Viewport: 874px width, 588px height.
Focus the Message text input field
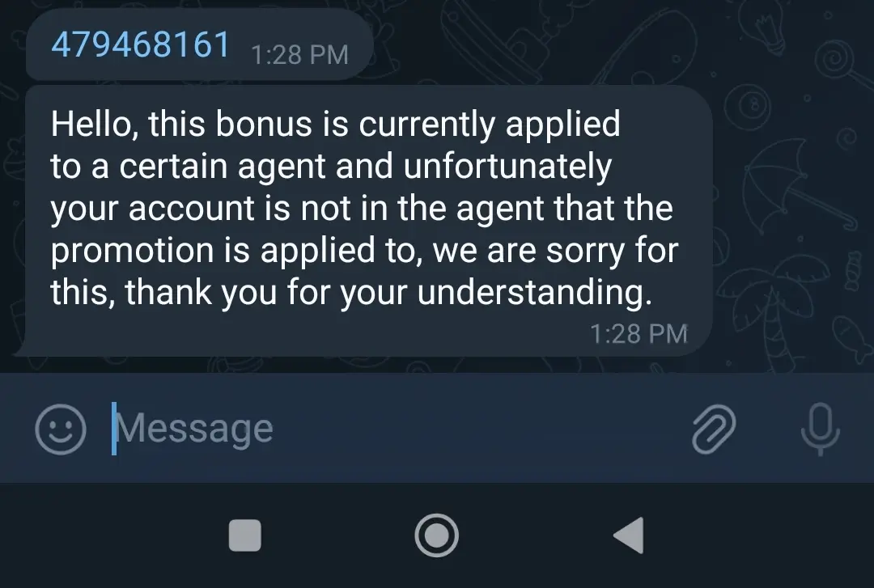coord(390,429)
